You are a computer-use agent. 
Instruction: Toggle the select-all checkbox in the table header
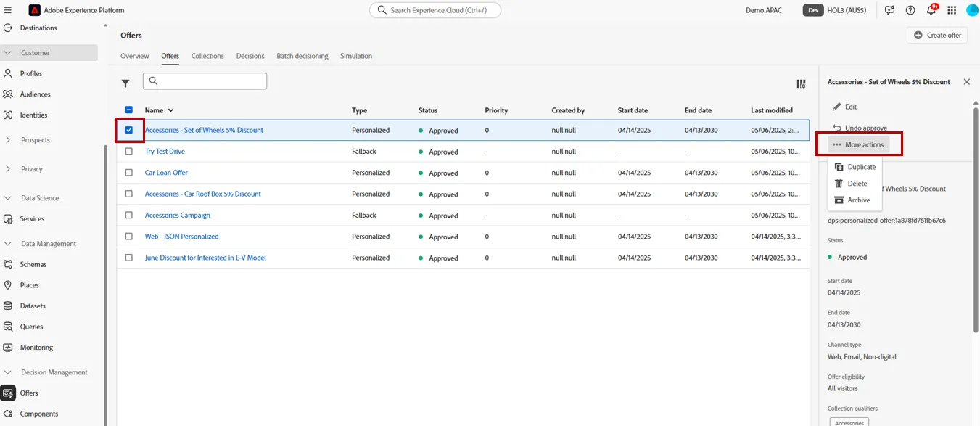point(129,110)
